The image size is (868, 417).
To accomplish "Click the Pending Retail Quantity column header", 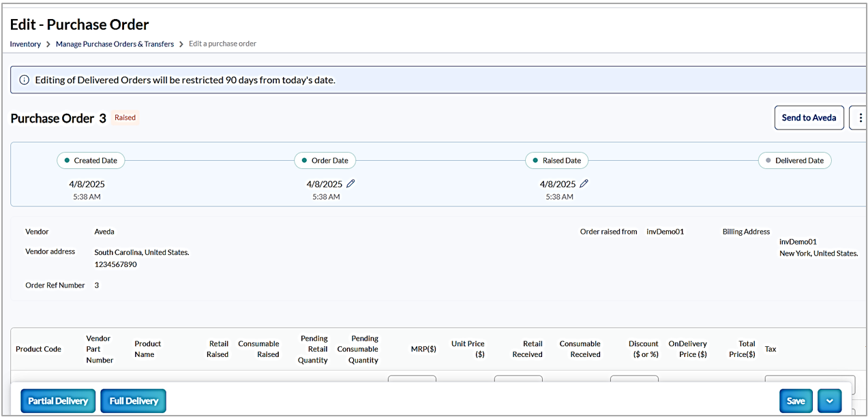I will tap(313, 349).
